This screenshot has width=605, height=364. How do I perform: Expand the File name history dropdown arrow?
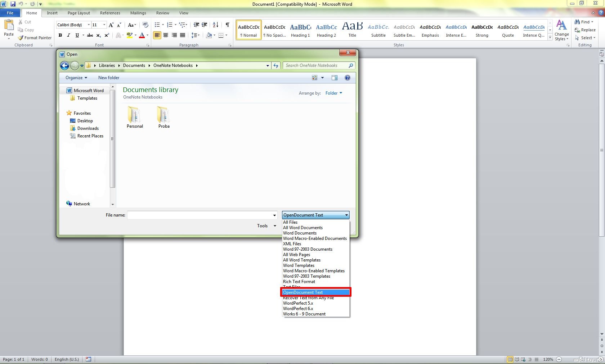pos(275,215)
